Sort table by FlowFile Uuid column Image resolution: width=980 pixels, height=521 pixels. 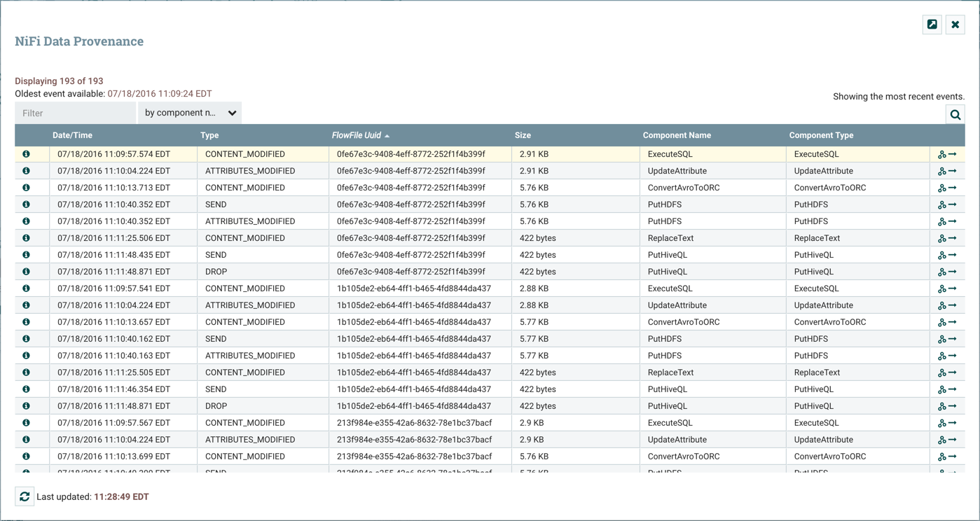(x=356, y=135)
